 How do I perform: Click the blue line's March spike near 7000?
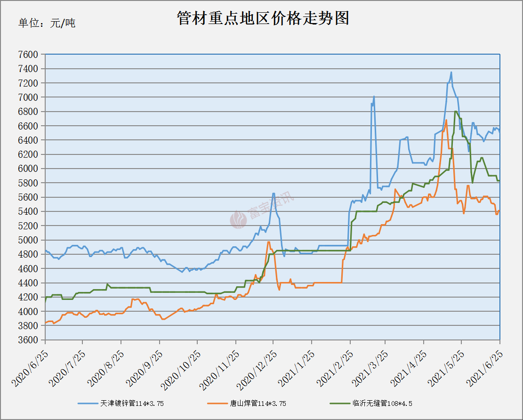(374, 97)
